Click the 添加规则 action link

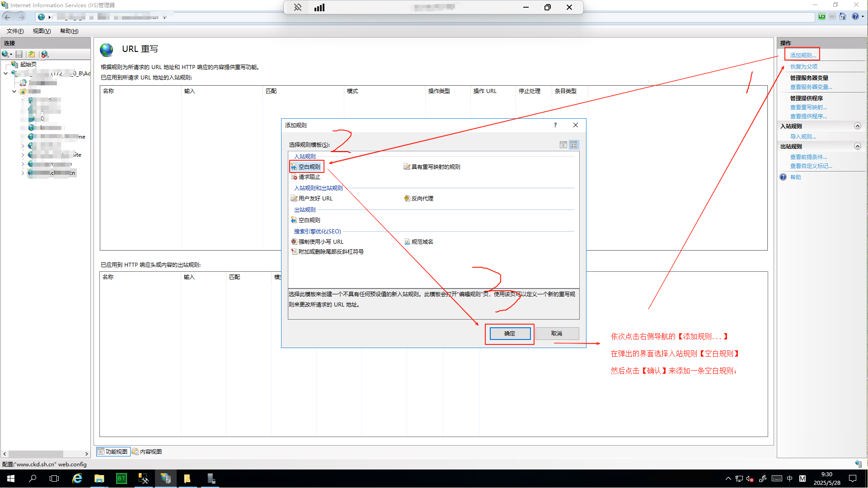(802, 56)
